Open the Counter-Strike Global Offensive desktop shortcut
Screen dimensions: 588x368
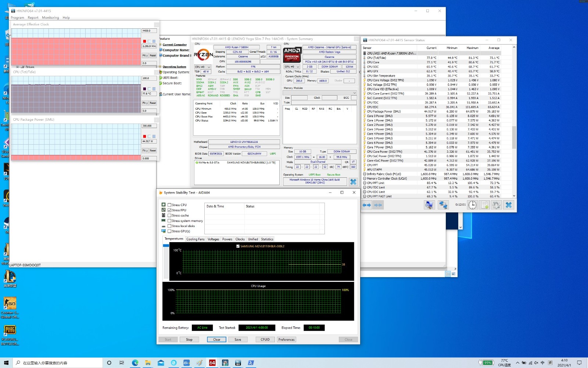tap(10, 308)
